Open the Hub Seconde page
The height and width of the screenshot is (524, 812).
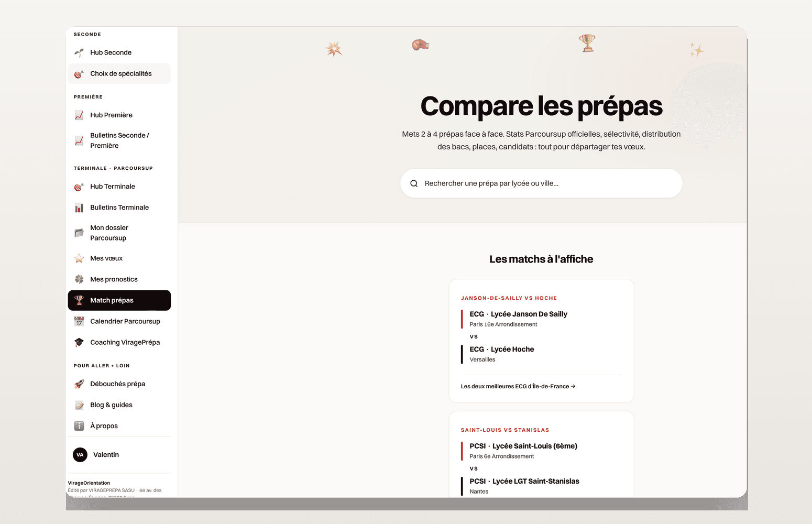[x=119, y=52]
